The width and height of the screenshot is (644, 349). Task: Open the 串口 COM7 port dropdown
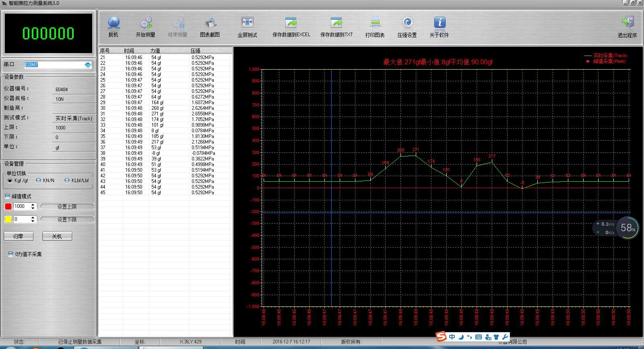click(x=88, y=65)
